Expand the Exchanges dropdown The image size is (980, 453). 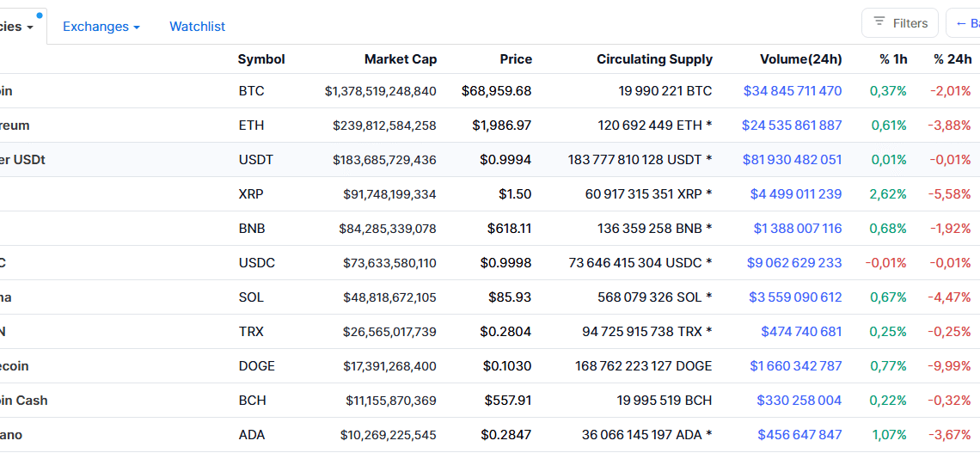click(101, 27)
